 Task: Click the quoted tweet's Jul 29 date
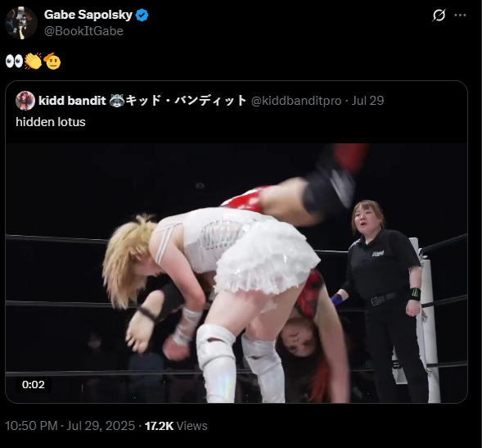(367, 101)
